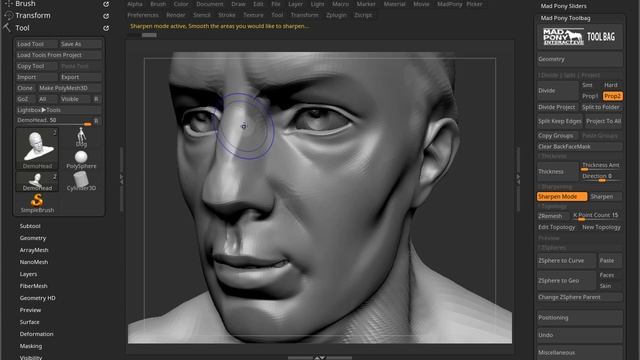The height and width of the screenshot is (360, 640).
Task: Expand the ArrayMesh section
Action: [34, 250]
